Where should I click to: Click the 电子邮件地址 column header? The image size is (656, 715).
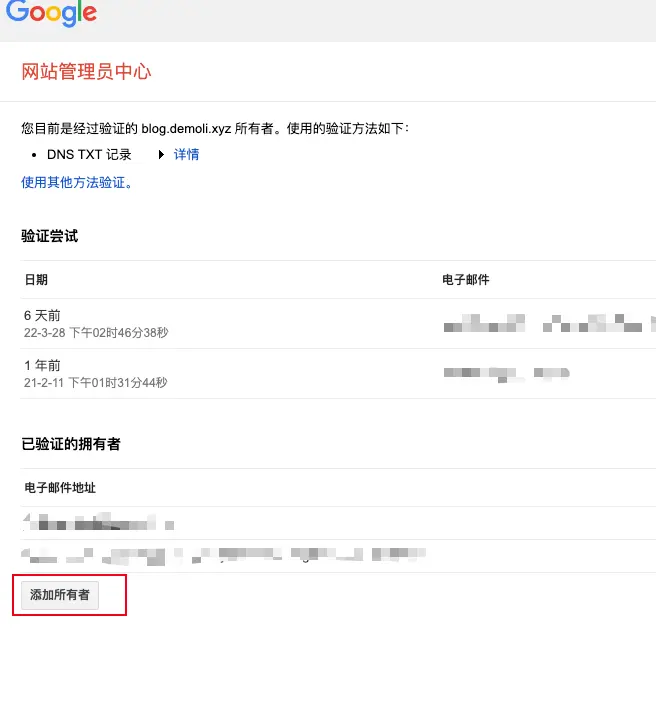pos(60,487)
